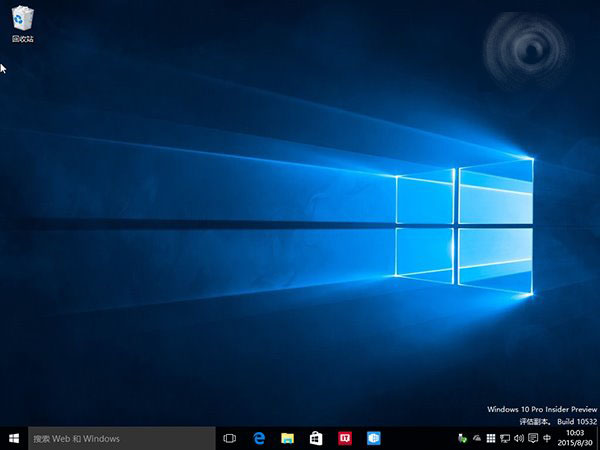Screen dimensions: 600x450
Task: Open the Windows Store taskbar icon
Action: pos(316,438)
